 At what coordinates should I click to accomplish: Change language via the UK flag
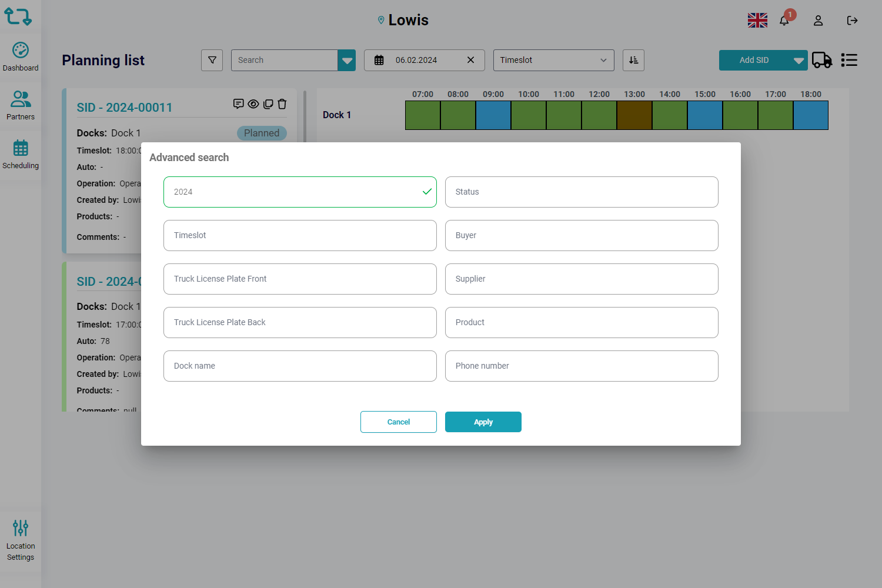pos(757,21)
